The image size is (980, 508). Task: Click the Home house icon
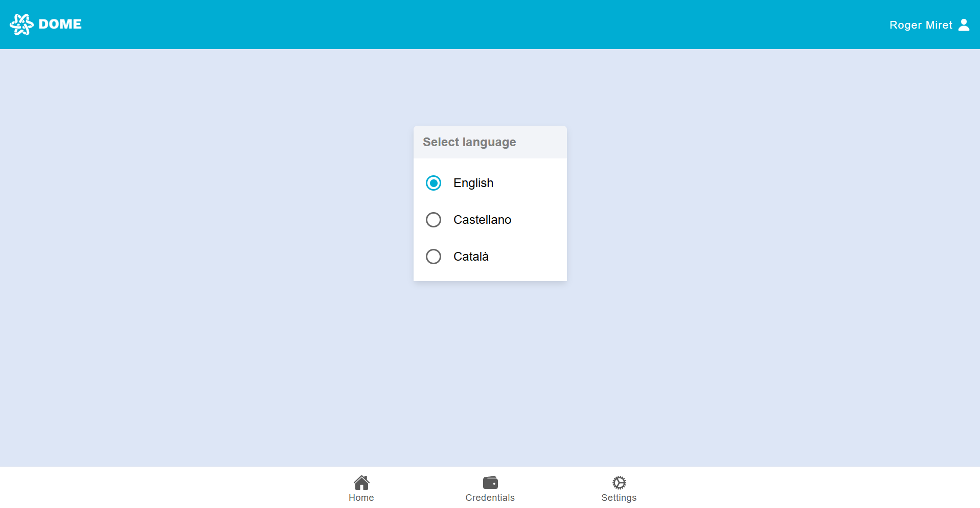361,482
